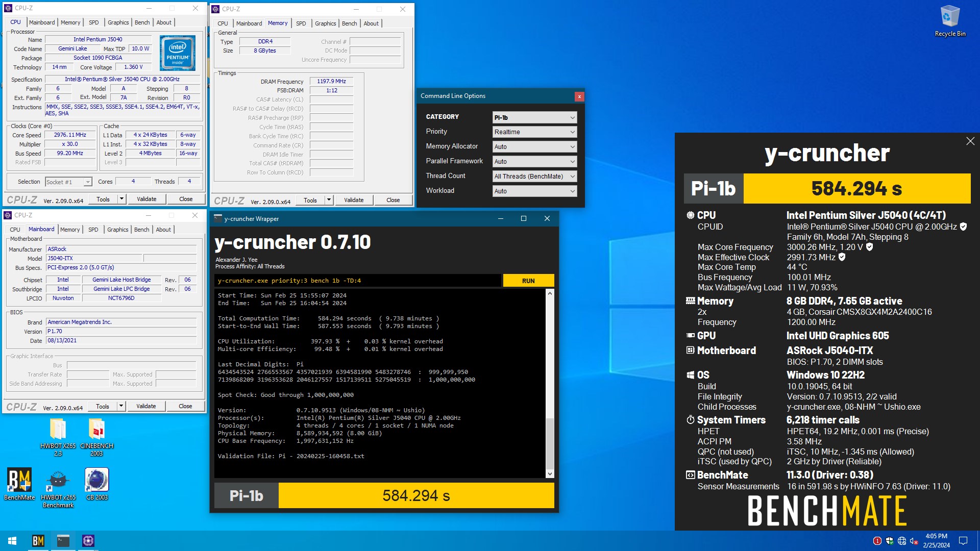Open the Memory Allocator dropdown
Image resolution: width=980 pixels, height=551 pixels.
tap(534, 147)
